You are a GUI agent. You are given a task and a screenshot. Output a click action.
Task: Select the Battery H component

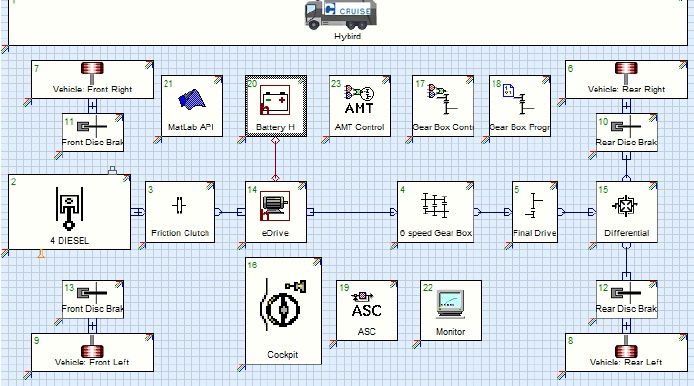click(x=276, y=106)
